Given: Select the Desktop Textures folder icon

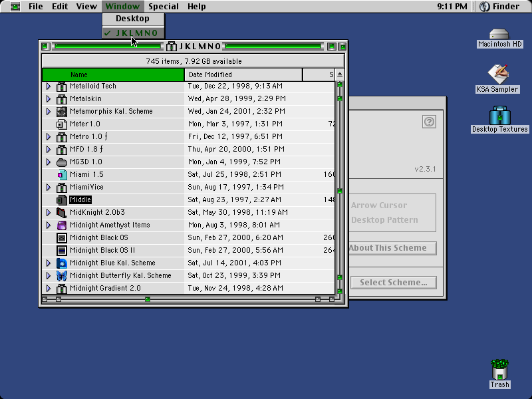Looking at the screenshot, I should (500, 115).
